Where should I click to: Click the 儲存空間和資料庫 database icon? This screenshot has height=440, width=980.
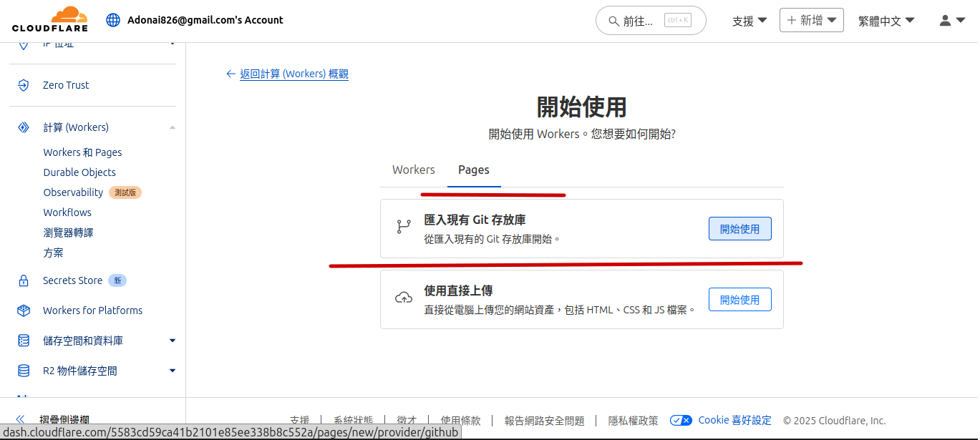[x=24, y=340]
